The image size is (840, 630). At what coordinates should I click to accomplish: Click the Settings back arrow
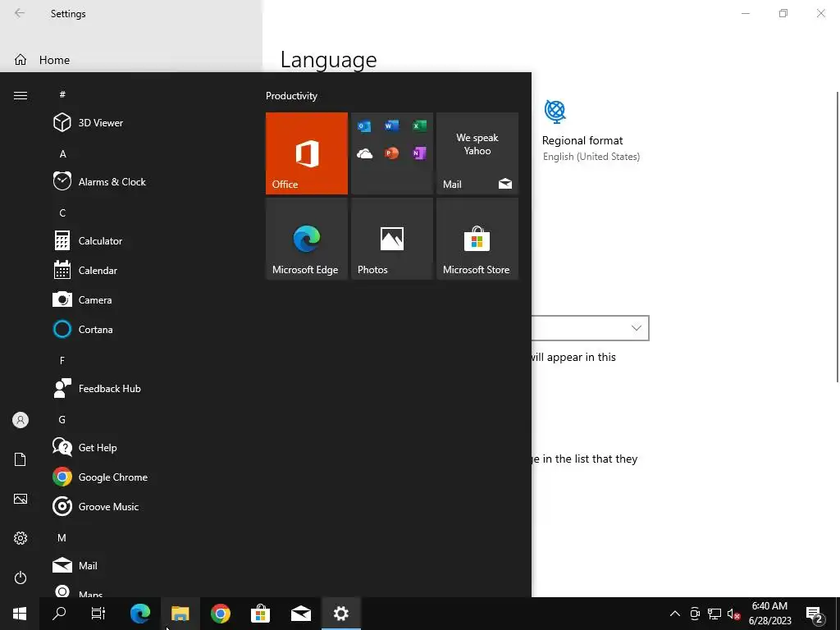(x=20, y=13)
